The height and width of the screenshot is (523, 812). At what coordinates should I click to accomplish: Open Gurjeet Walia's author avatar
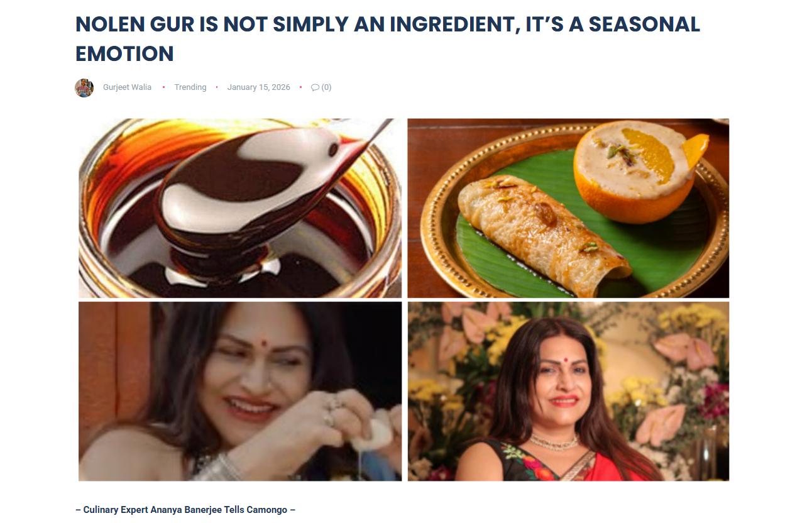point(84,87)
